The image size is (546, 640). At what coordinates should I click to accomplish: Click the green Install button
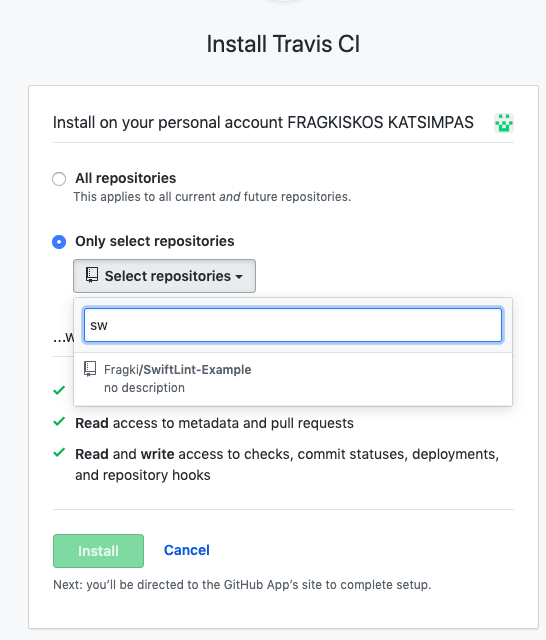tap(98, 551)
